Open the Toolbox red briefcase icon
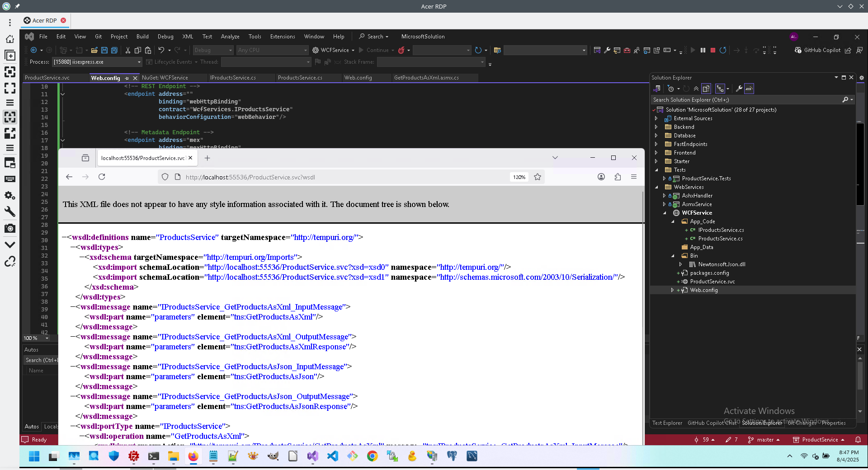 pos(627,50)
